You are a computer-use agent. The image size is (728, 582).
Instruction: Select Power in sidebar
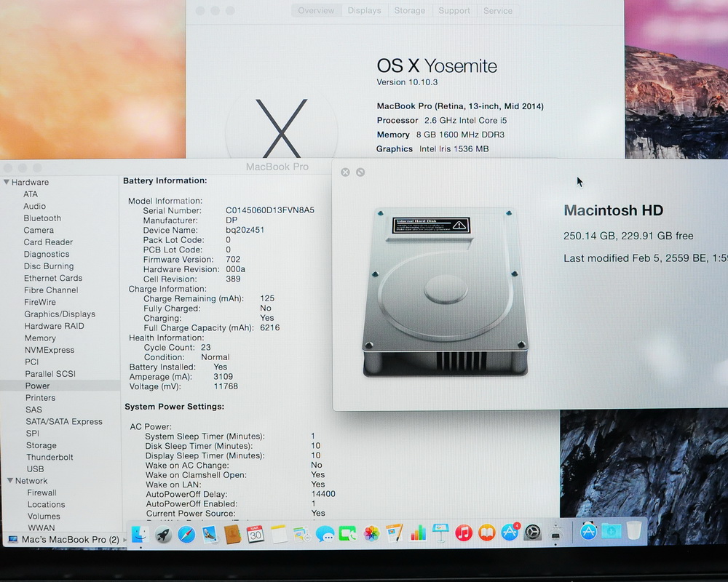click(x=38, y=386)
